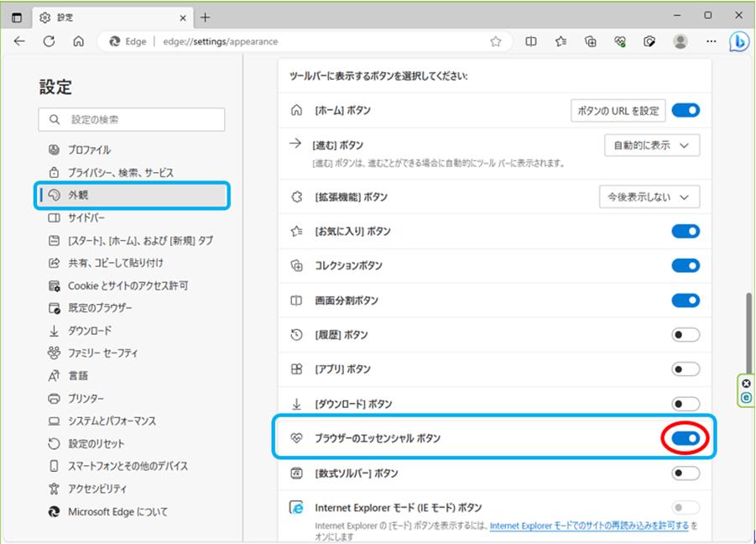The height and width of the screenshot is (544, 756).
Task: Enable the [履歴] ボタン toggle
Action: 686,335
